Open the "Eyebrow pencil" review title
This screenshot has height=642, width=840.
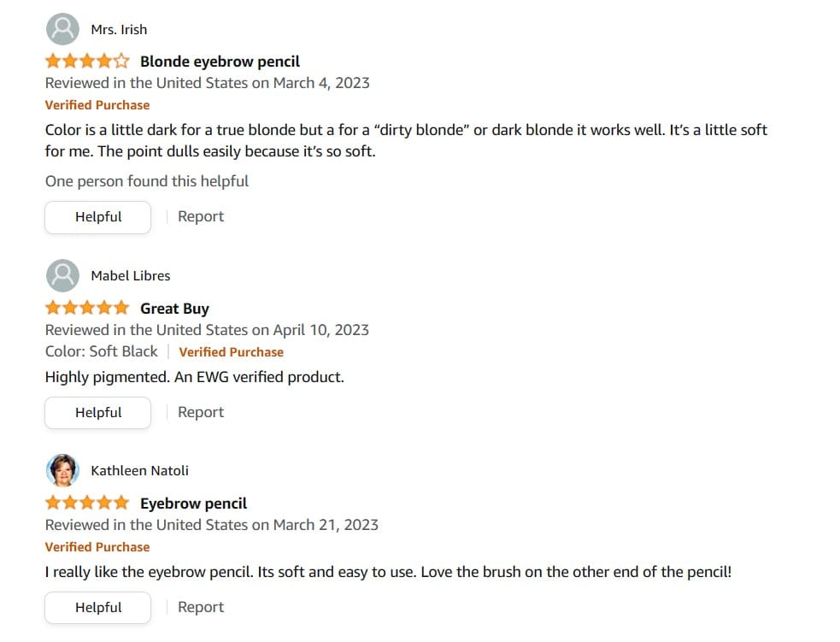click(193, 504)
